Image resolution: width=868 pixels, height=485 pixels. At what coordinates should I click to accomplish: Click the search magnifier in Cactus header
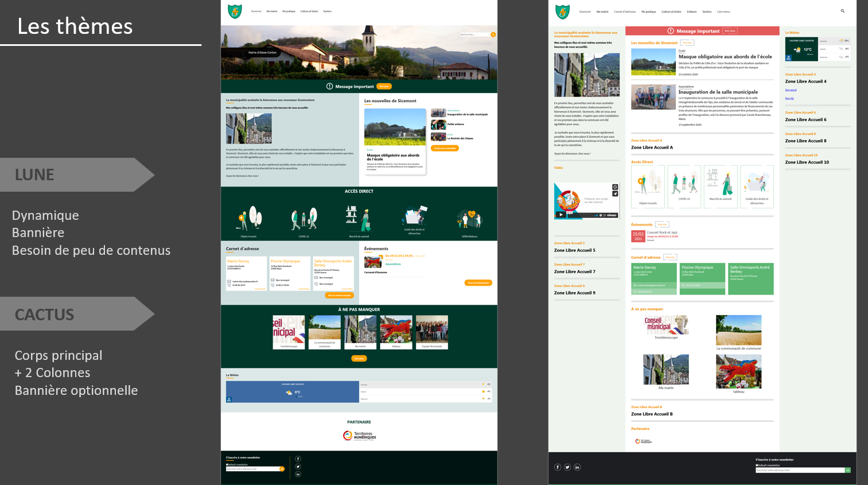coord(842,11)
